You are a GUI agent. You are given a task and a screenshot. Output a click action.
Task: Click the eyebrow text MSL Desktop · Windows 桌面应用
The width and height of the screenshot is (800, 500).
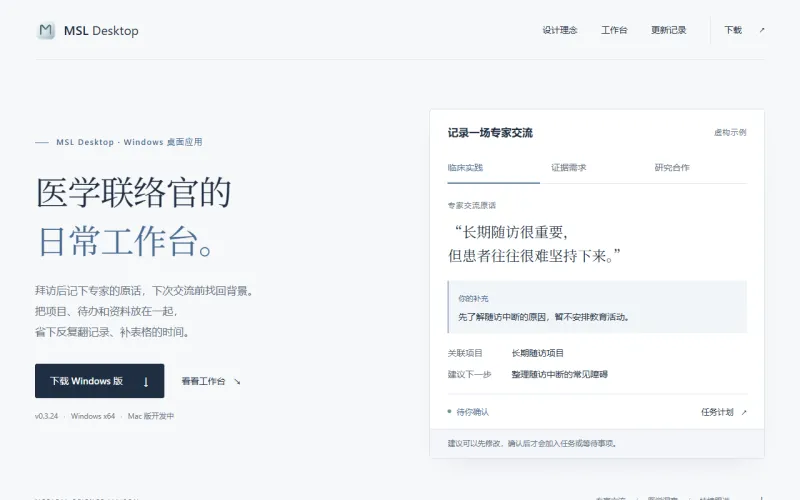click(129, 142)
